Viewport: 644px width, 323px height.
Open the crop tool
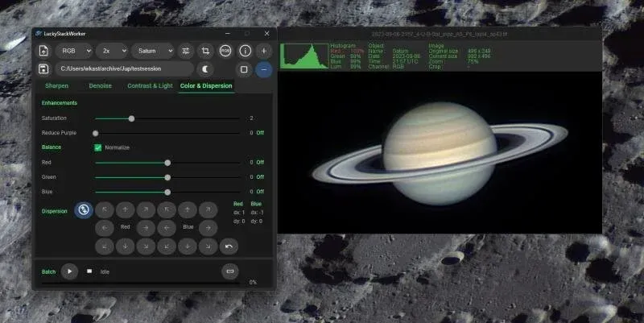coord(205,51)
